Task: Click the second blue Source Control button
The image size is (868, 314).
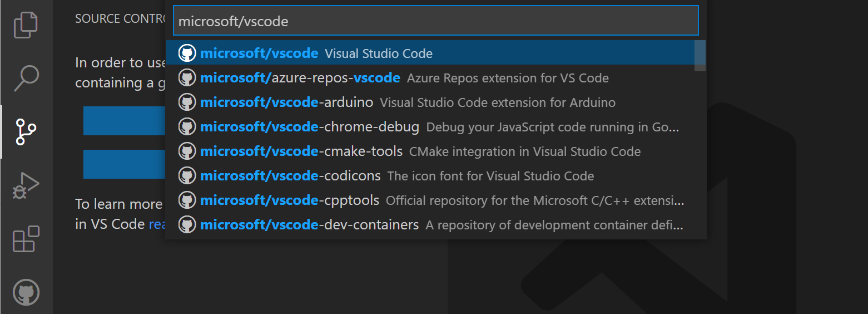Action: 124,164
